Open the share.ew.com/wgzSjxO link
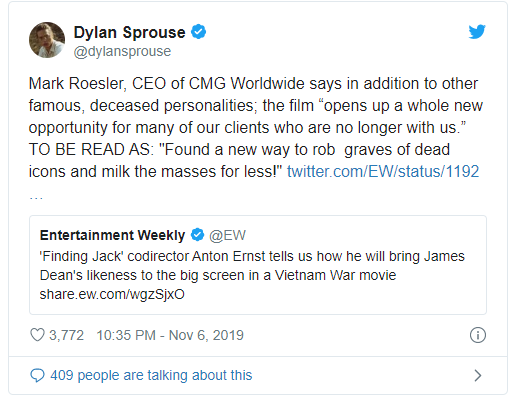The height and width of the screenshot is (415, 514). 112,294
